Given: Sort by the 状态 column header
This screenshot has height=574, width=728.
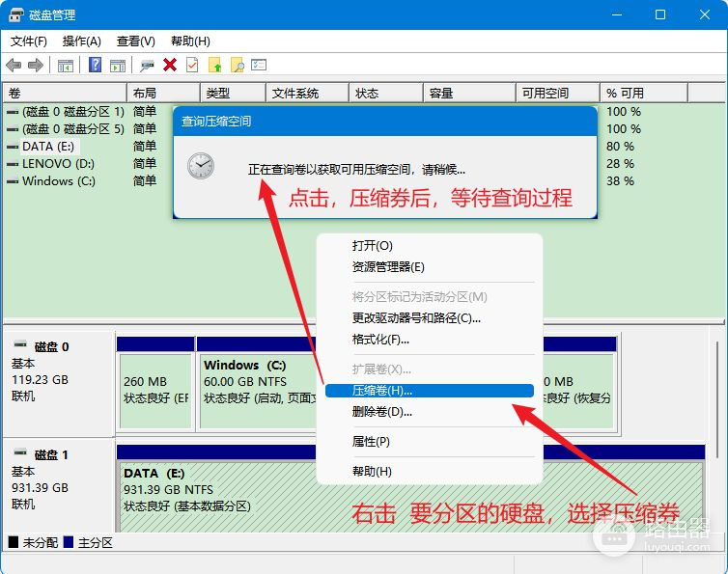Looking at the screenshot, I should (x=386, y=94).
